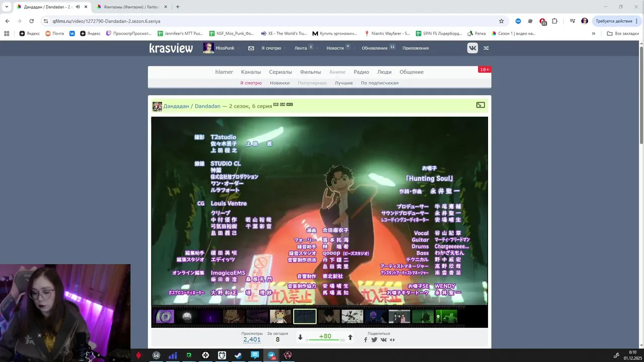Image resolution: width=644 pixels, height=362 pixels.
Task: Click the anime video player frame
Action: coord(319,211)
